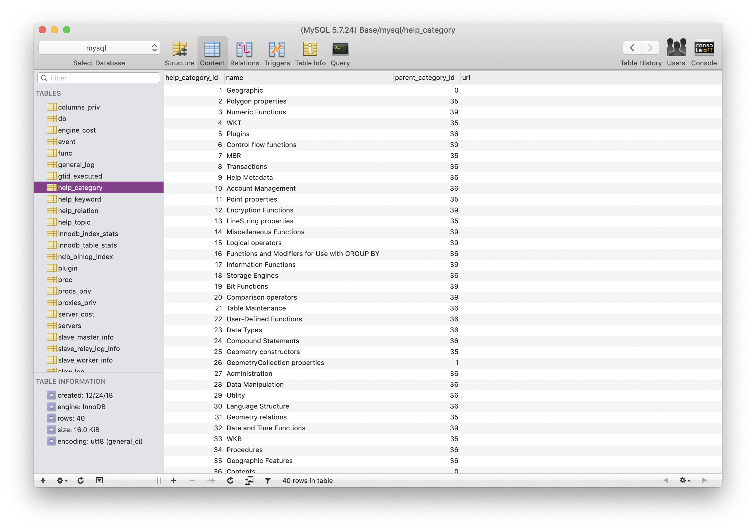Switch to the Content tab

tap(212, 53)
